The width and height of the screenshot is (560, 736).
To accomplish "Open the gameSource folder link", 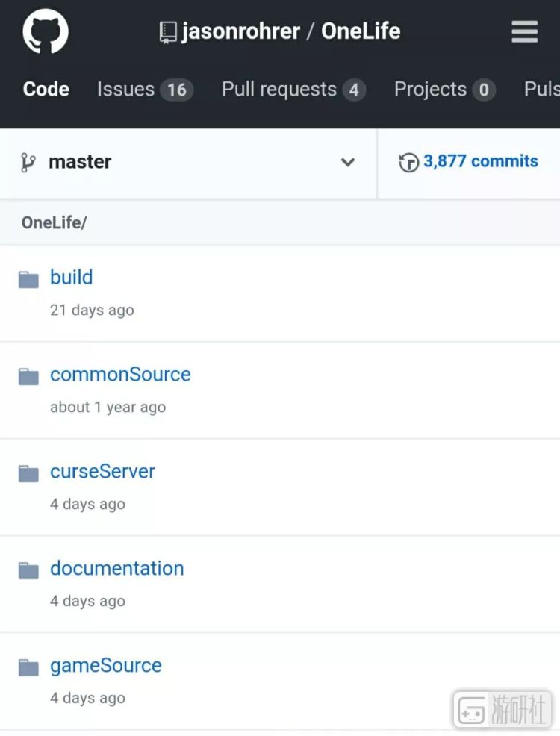I will (x=106, y=665).
